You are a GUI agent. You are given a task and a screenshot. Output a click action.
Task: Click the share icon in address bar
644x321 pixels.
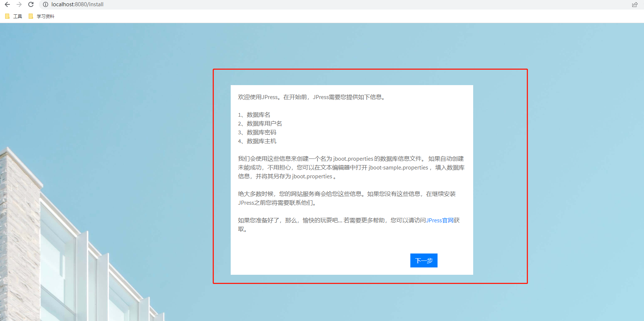tap(635, 4)
